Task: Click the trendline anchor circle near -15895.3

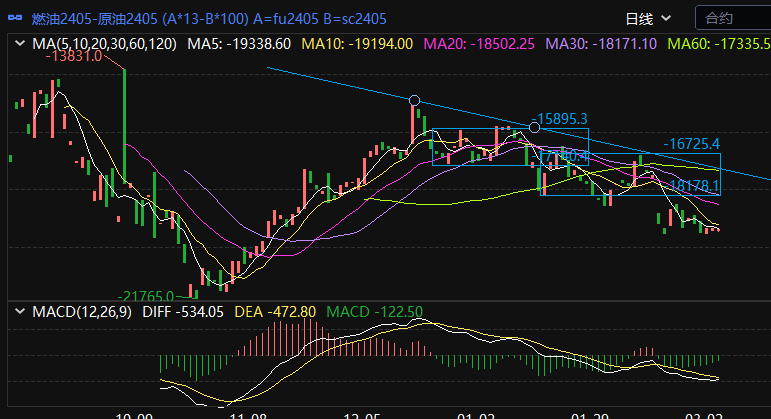Action: 534,127
